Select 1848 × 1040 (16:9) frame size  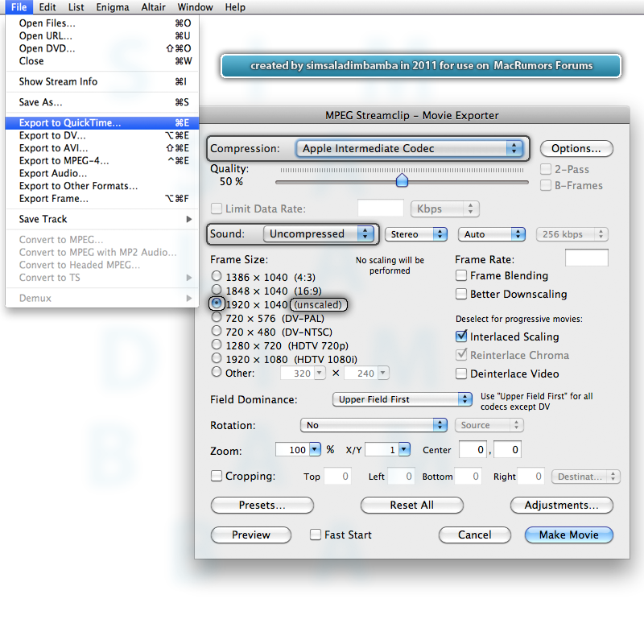217,290
